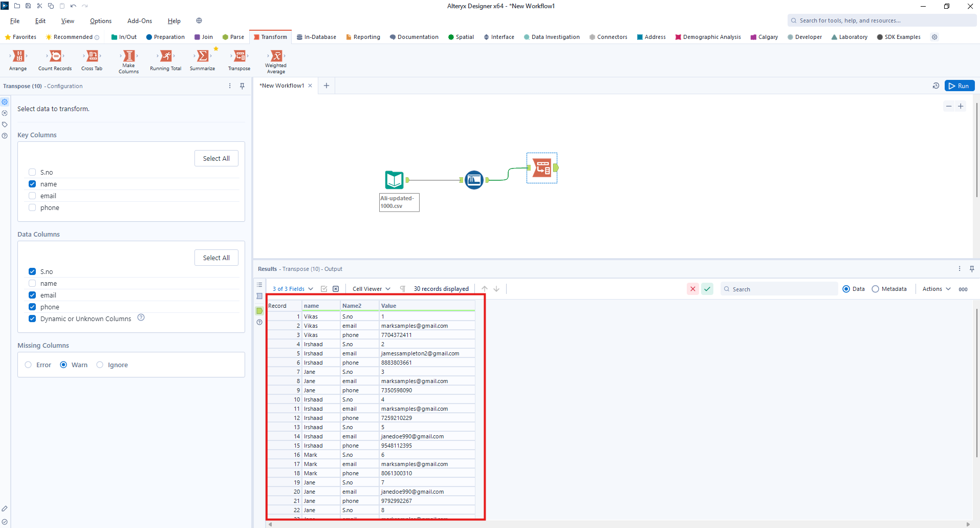
Task: Switch to the Preparation tool tab
Action: click(x=165, y=37)
